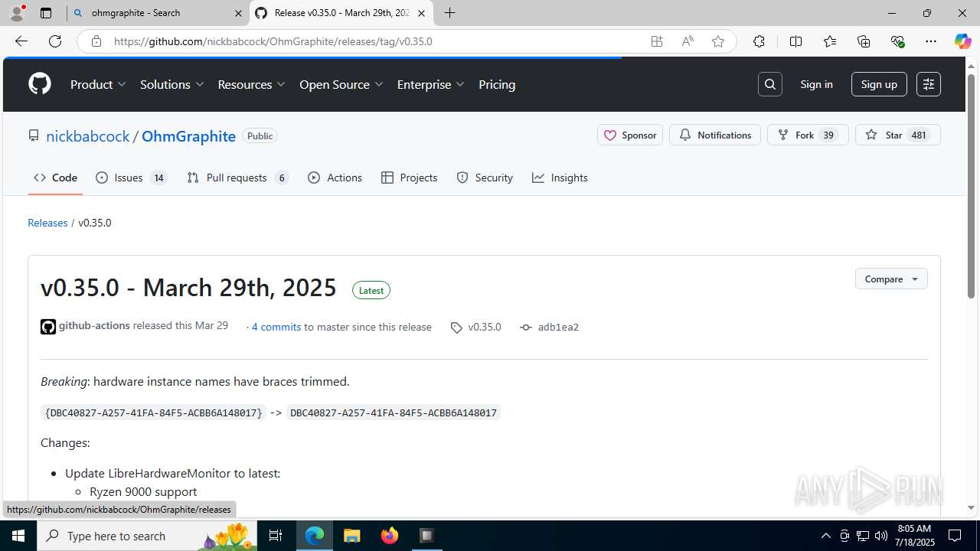Screen dimensions: 980x551
Task: Expand the Resources navigation menu
Action: (251, 84)
